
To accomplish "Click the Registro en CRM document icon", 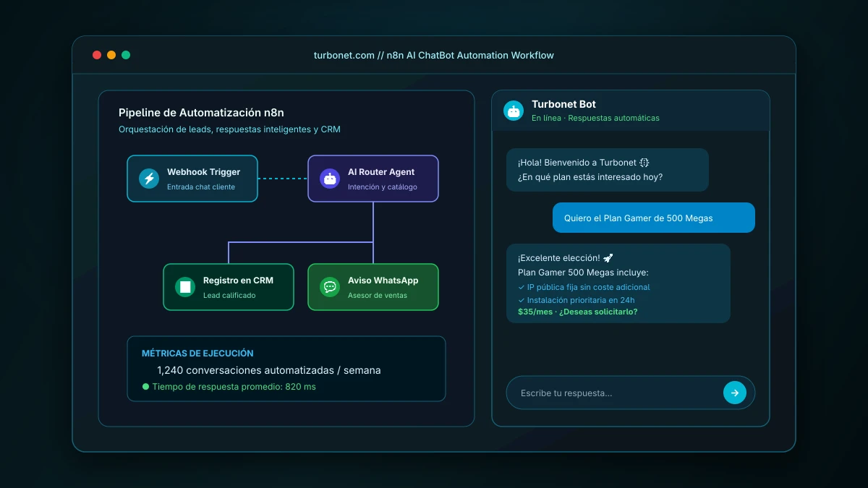I will 185,287.
